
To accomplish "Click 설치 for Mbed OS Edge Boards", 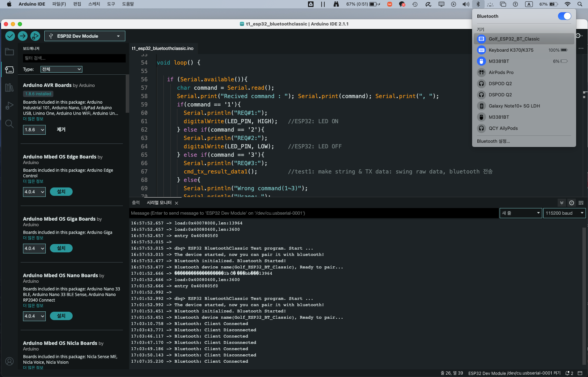I will [x=61, y=192].
